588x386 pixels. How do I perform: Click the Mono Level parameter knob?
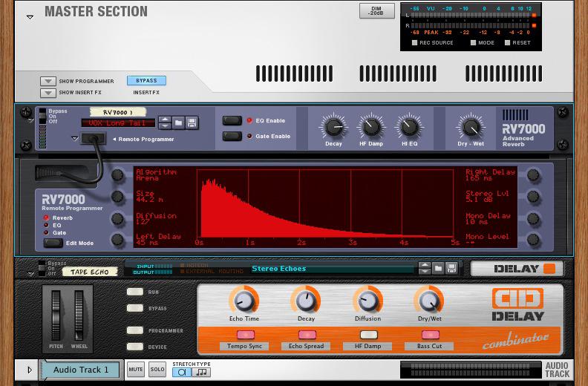[533, 240]
